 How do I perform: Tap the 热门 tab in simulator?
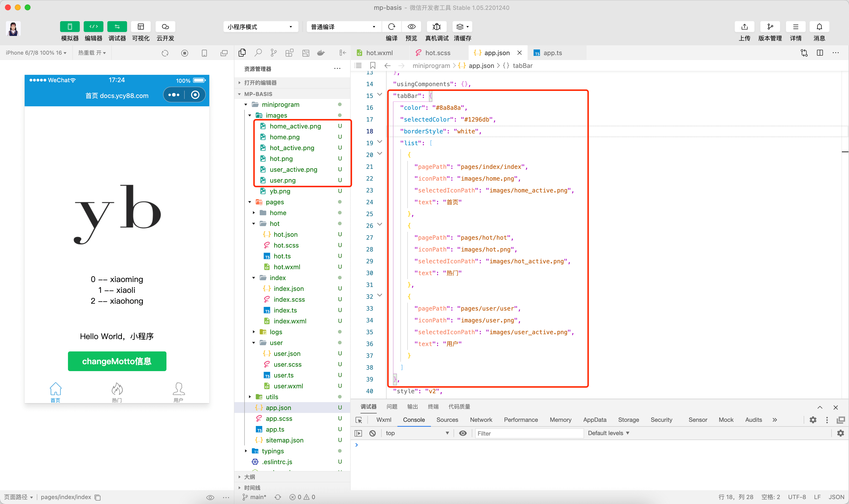[x=117, y=392]
